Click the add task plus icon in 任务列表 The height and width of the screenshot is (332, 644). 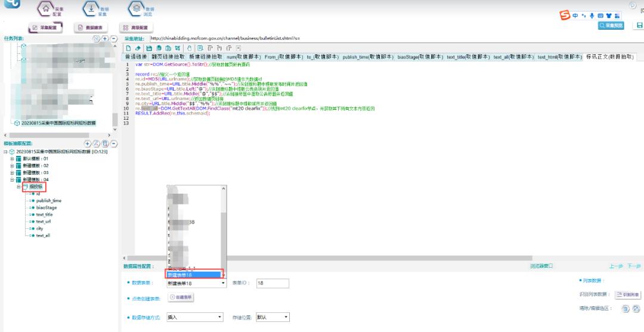pyautogui.click(x=105, y=39)
